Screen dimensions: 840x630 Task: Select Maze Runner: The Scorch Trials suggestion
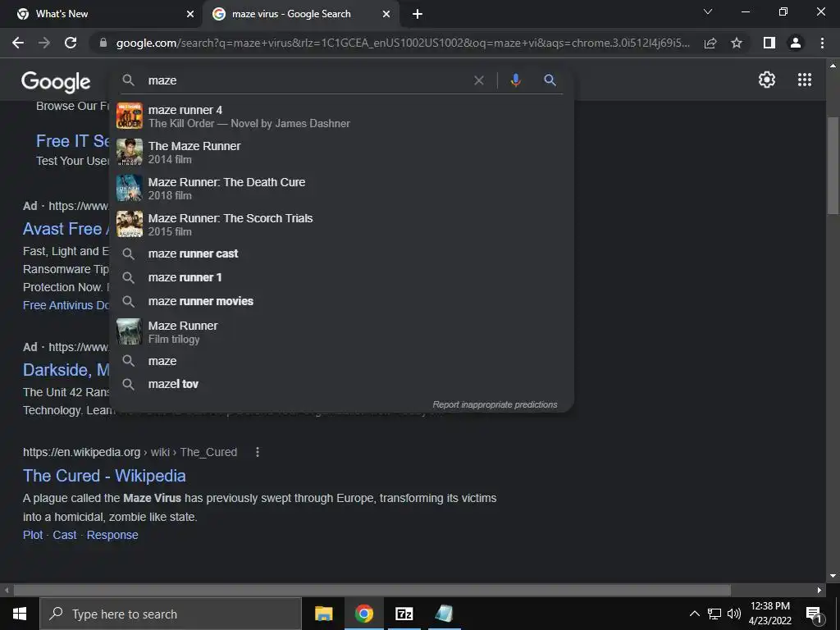click(x=341, y=224)
